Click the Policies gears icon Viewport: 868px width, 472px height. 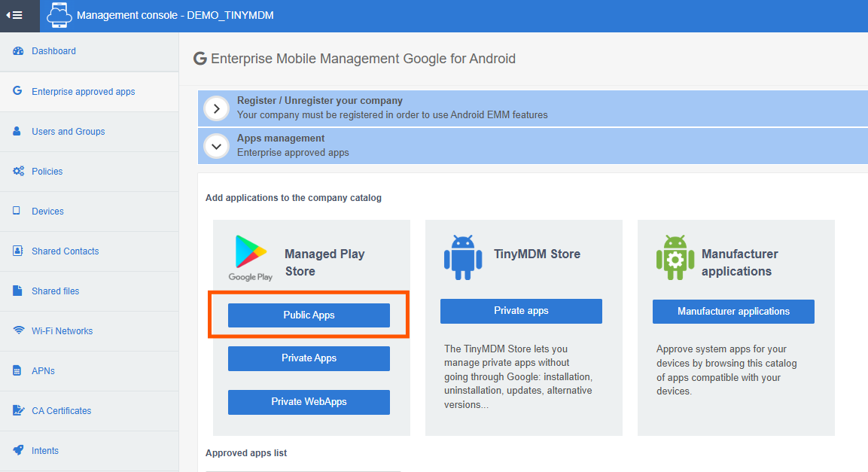[18, 171]
